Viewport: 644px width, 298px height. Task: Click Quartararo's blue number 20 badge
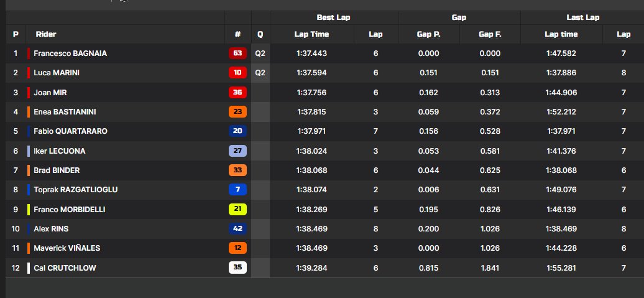237,131
